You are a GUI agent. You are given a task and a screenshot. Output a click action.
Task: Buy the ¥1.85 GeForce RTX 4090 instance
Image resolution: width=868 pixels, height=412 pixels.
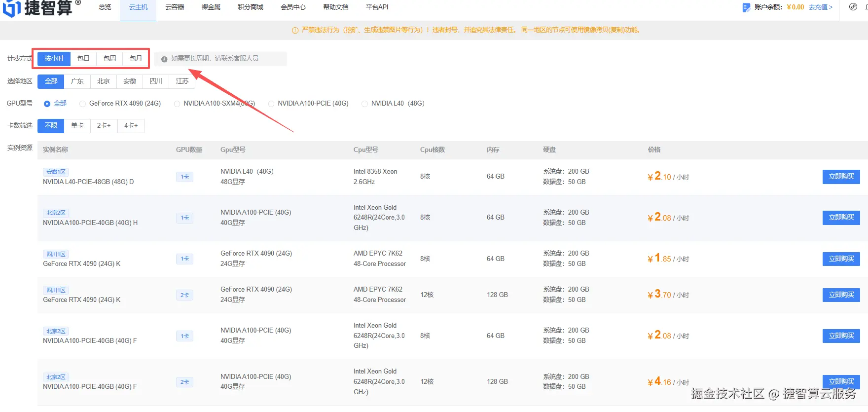click(x=841, y=259)
